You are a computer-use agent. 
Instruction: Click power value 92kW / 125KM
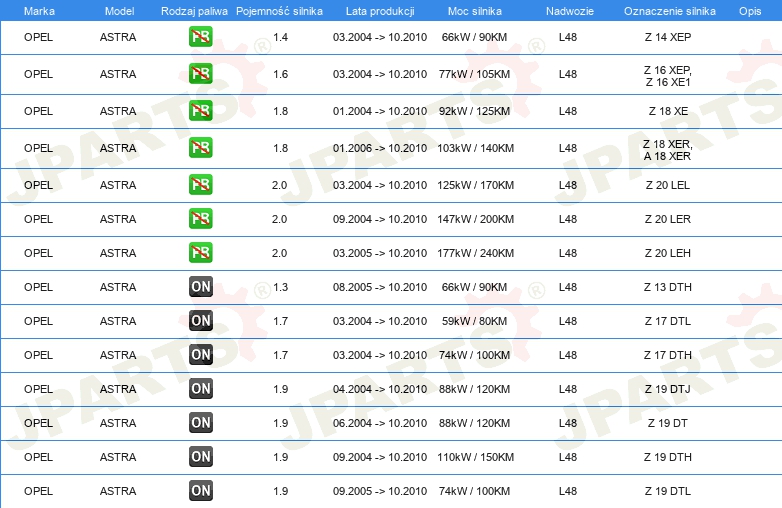pyautogui.click(x=474, y=111)
